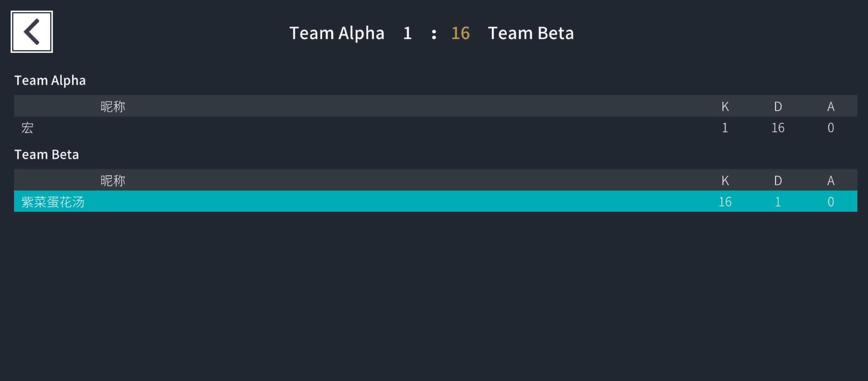Select the 紫菜蛋花汤 player row
This screenshot has height=381, width=868.
pos(435,201)
